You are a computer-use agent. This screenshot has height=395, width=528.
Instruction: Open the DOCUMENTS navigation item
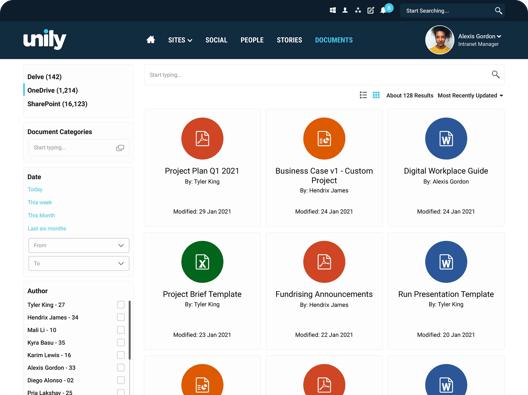[x=334, y=40]
